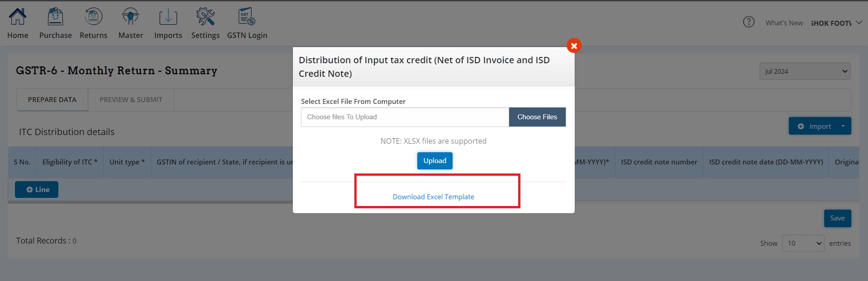Open the Imports icon

[168, 17]
